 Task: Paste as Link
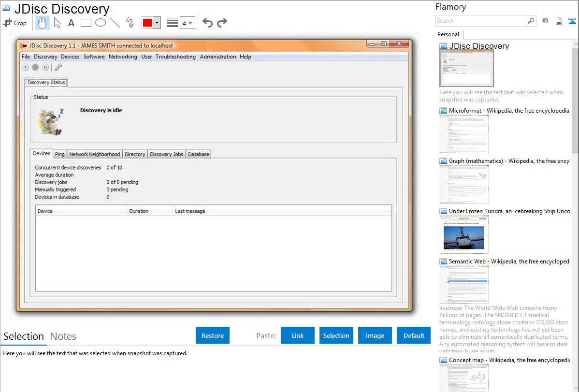pyautogui.click(x=298, y=335)
